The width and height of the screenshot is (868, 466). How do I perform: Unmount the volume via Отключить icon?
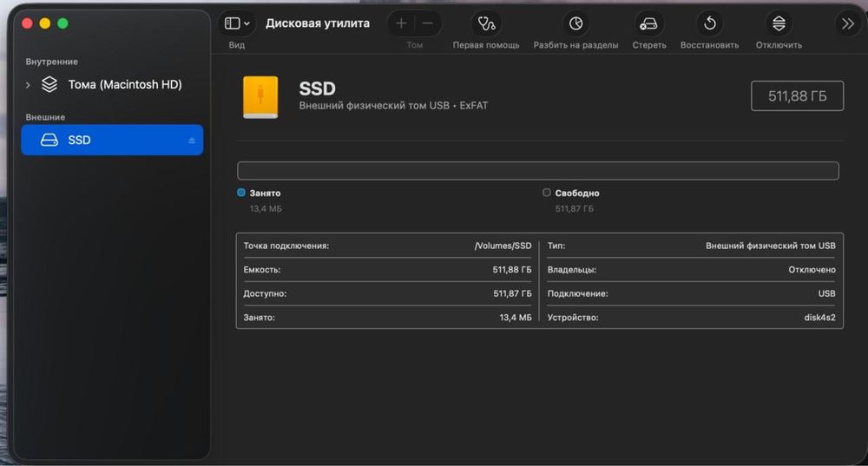point(779,23)
